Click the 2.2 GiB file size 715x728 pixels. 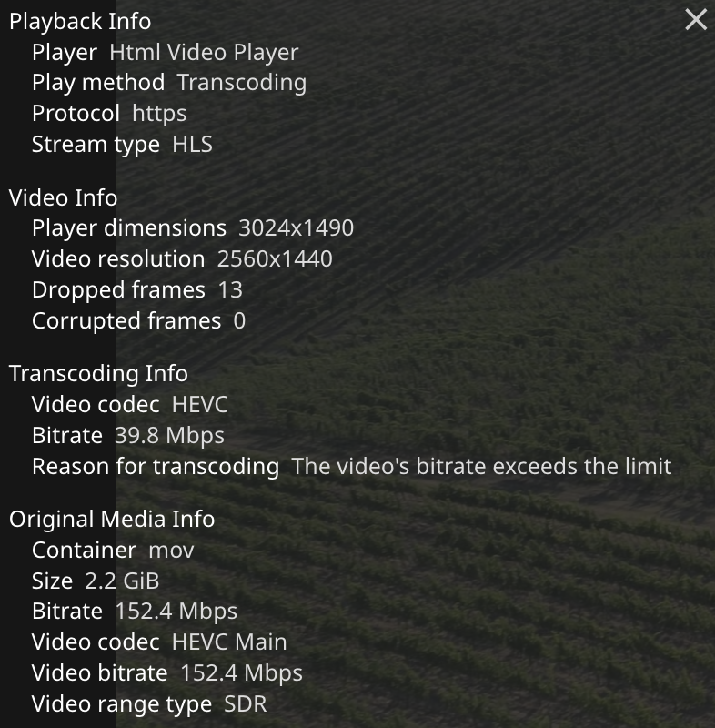122,581
